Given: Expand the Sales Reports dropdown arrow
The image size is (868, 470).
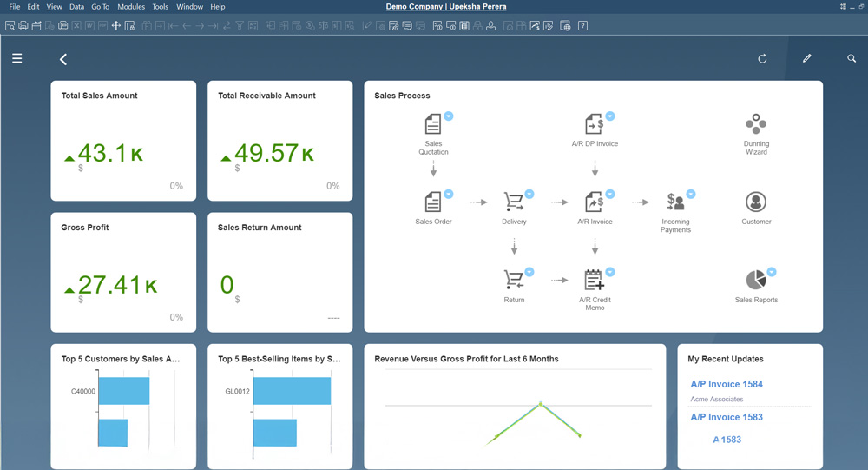Looking at the screenshot, I should [772, 272].
